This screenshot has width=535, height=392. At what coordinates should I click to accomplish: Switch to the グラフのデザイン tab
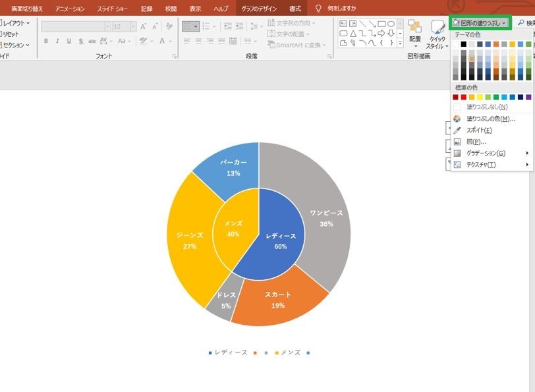259,9
